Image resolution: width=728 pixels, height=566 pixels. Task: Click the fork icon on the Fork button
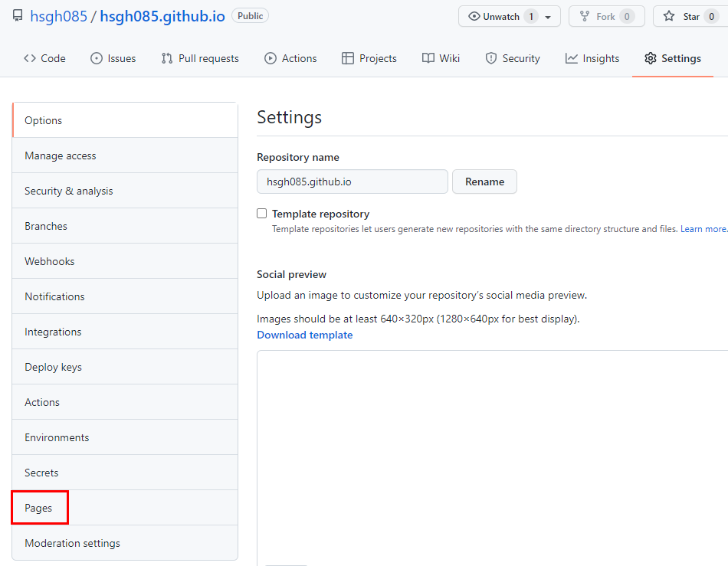click(x=585, y=17)
